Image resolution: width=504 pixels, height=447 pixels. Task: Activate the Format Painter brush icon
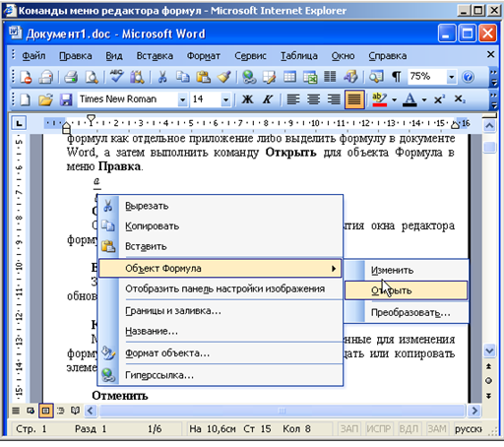tap(224, 77)
